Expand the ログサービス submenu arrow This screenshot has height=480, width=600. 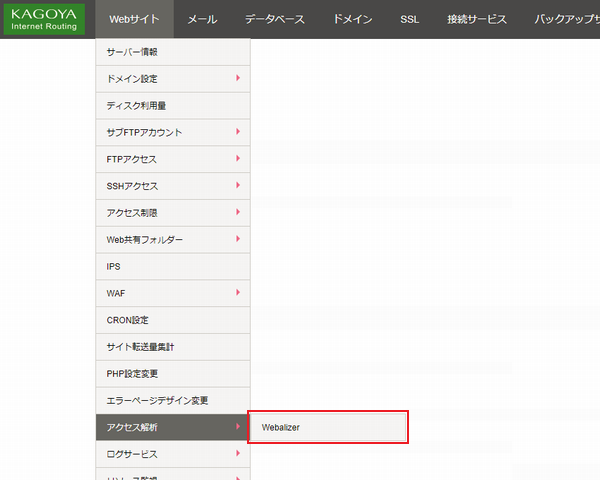point(238,453)
